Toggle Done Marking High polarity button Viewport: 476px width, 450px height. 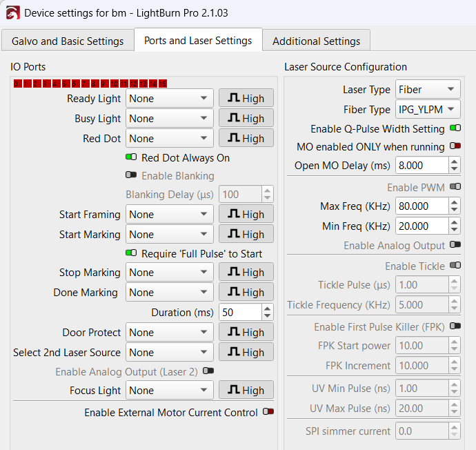[246, 292]
